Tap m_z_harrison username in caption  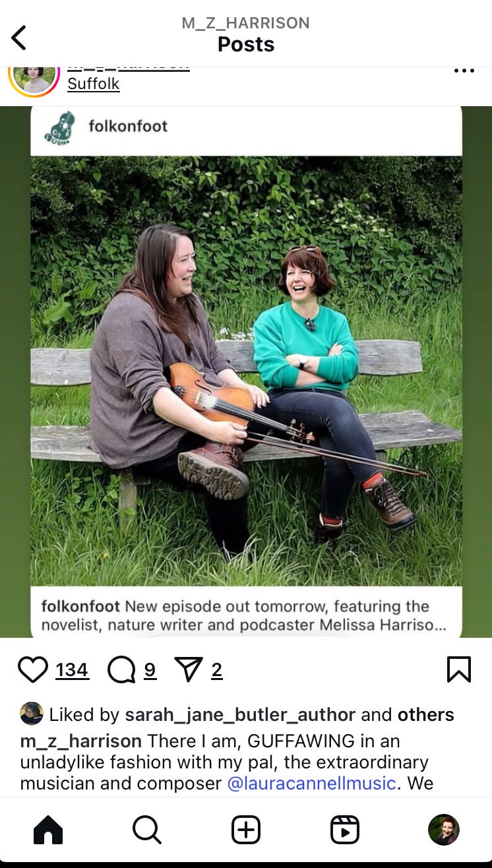click(81, 741)
